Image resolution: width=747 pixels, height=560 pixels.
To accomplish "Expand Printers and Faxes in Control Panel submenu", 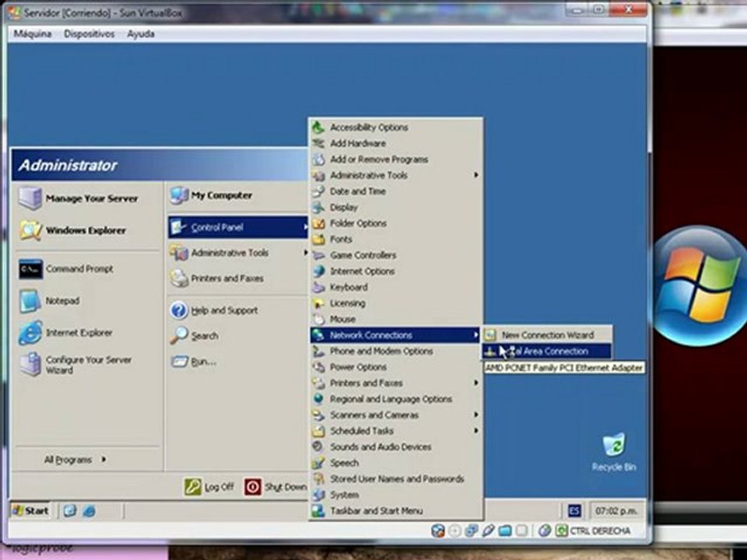I will pyautogui.click(x=396, y=383).
